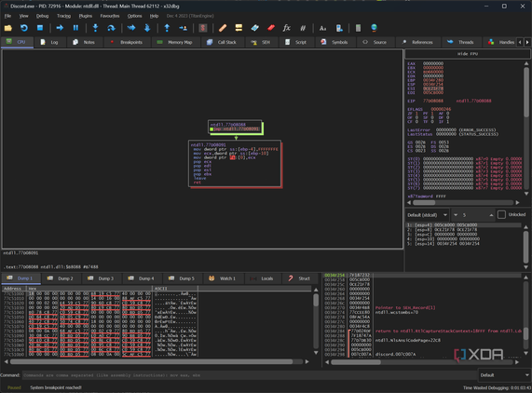This screenshot has height=393, width=532.
Task: Toggle the Unlocked checkbox
Action: coord(501,214)
